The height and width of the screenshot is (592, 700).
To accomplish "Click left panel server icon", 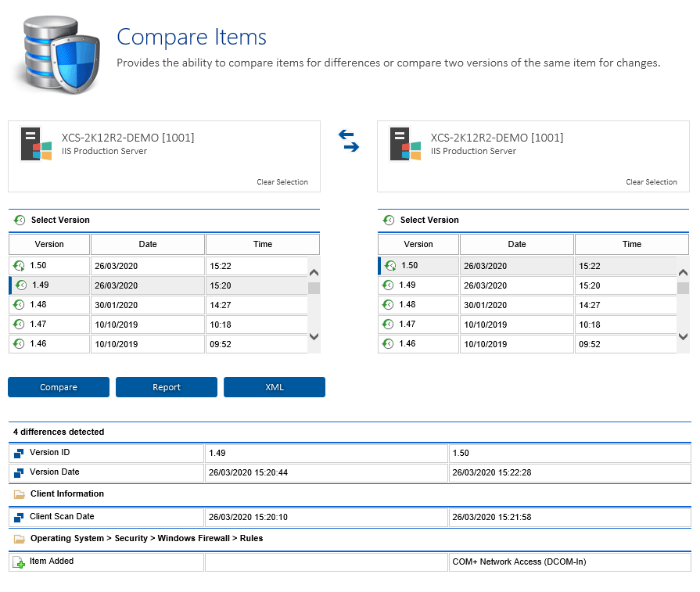I will [x=36, y=144].
